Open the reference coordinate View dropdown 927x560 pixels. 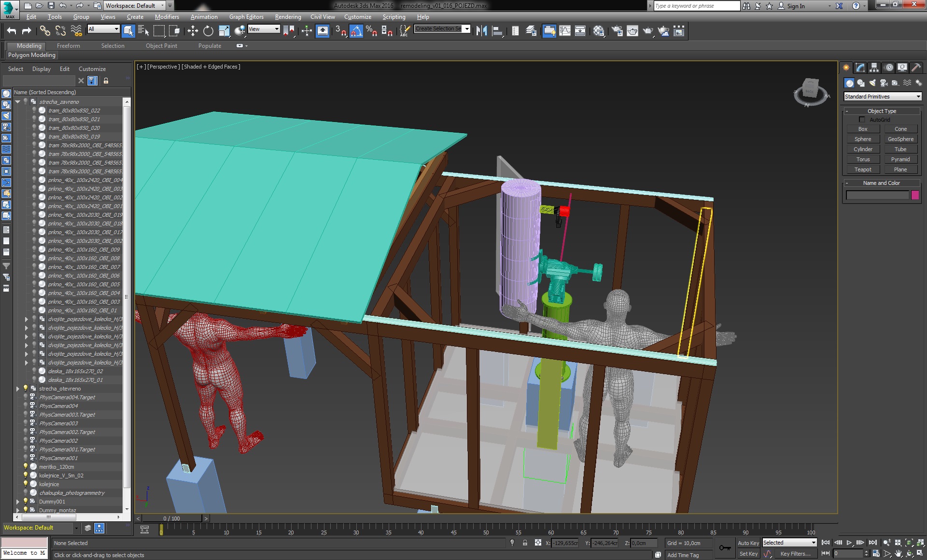pyautogui.click(x=264, y=29)
